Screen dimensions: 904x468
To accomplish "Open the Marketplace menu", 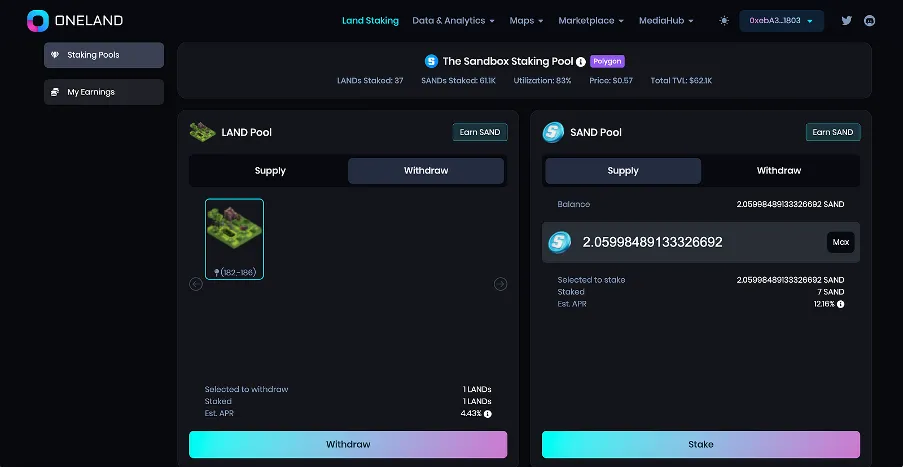I will pyautogui.click(x=590, y=21).
